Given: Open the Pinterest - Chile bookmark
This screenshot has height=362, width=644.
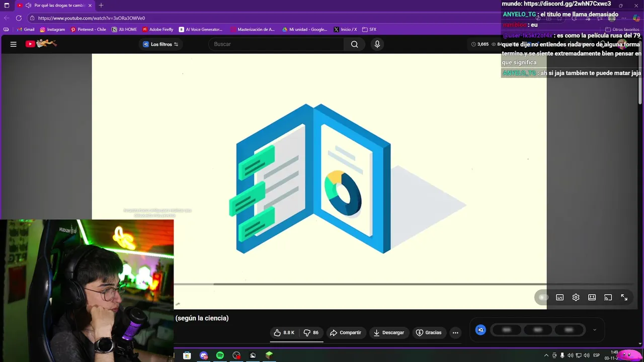Looking at the screenshot, I should tap(88, 29).
